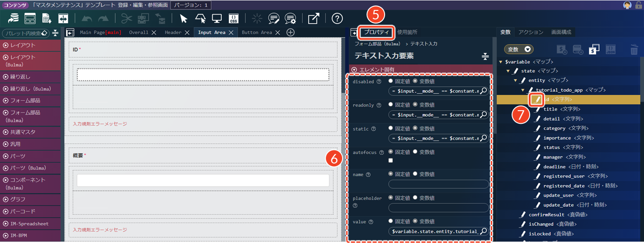The height and width of the screenshot is (243, 644).
Task: Click the magnifier icon in value field
Action: coord(483,232)
